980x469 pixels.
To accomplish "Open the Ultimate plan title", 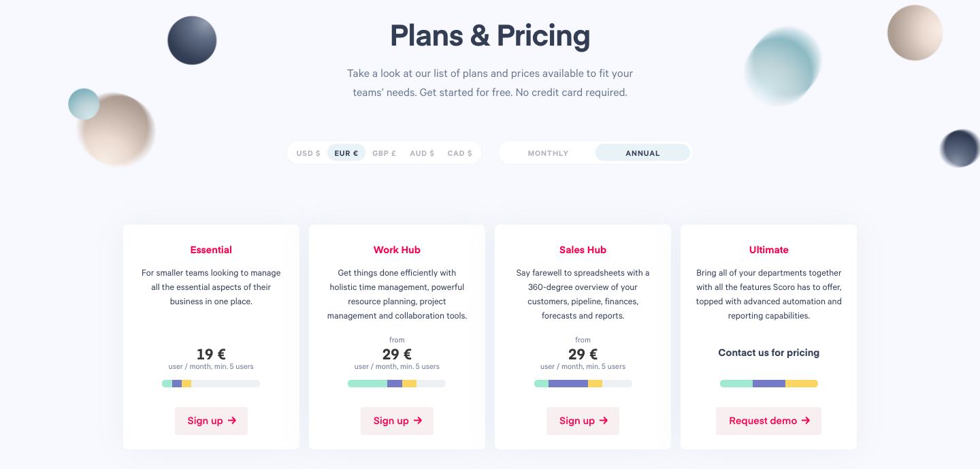I will click(769, 250).
